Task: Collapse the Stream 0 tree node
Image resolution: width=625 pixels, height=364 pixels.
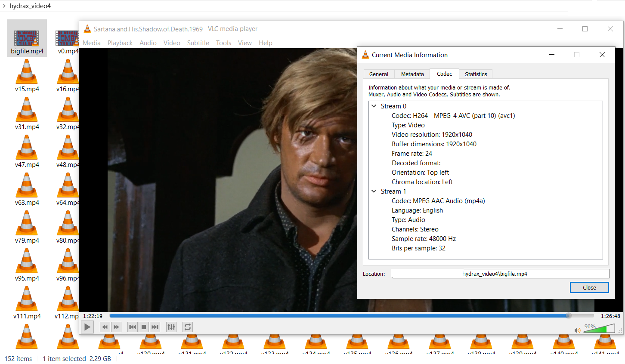Action: point(374,106)
